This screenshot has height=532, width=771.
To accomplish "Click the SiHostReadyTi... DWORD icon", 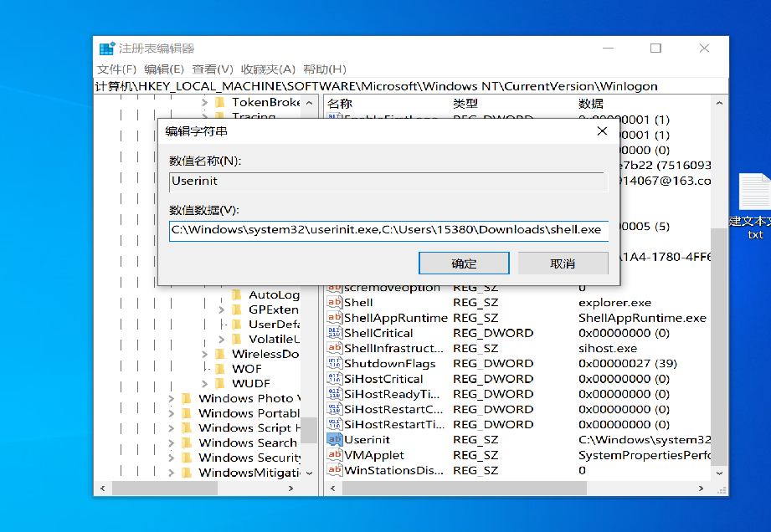I will 334,394.
